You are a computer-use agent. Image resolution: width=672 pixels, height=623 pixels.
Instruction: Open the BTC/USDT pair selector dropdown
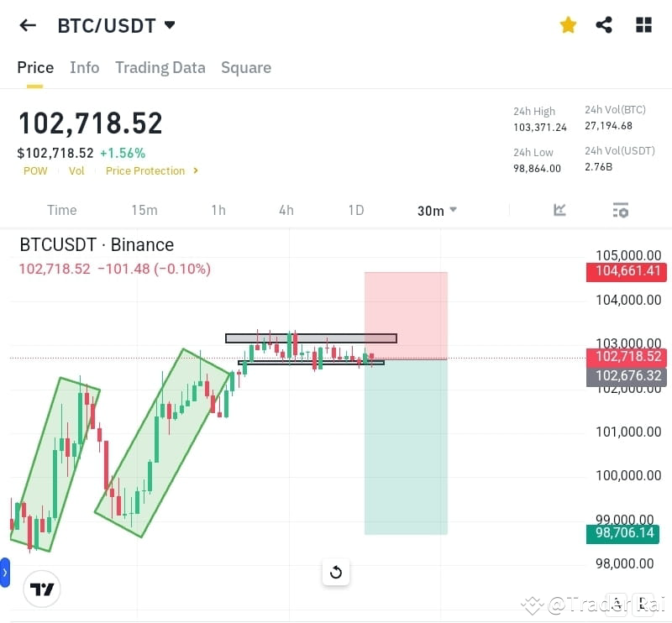pos(117,25)
